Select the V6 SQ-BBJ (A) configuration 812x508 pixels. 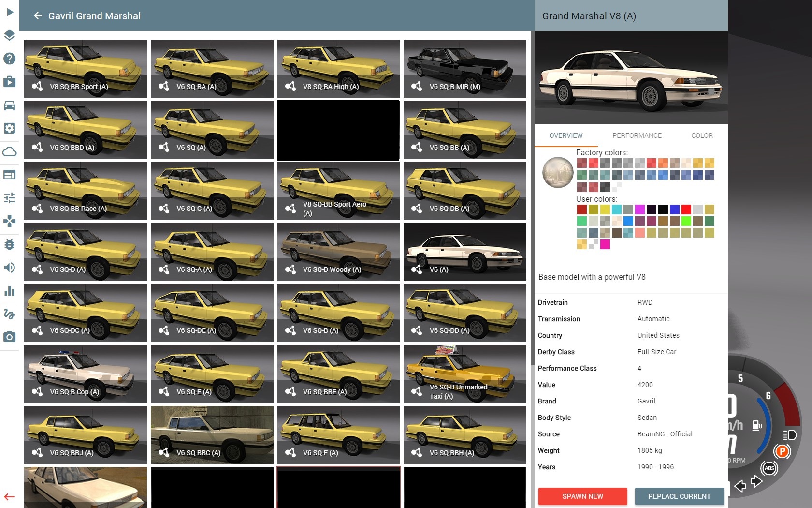tap(86, 435)
